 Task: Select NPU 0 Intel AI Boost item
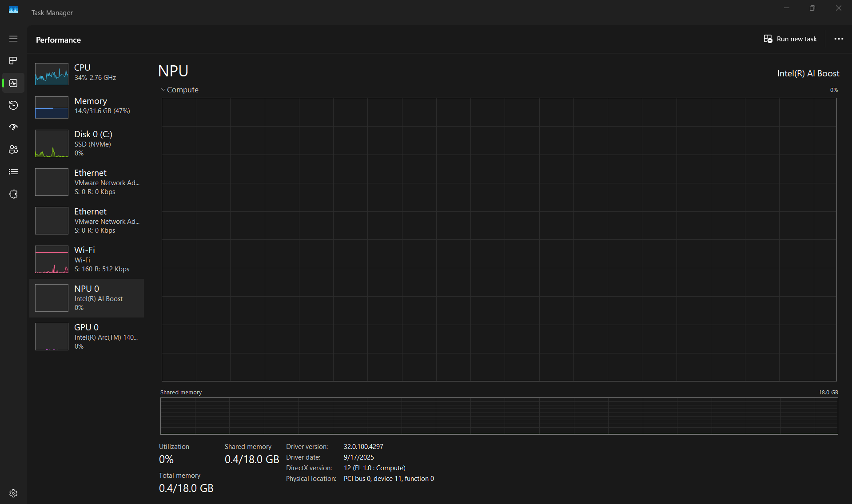(87, 298)
